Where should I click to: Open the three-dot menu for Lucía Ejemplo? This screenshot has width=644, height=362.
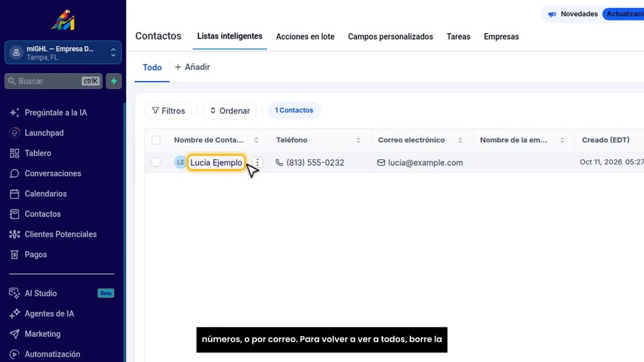[258, 162]
